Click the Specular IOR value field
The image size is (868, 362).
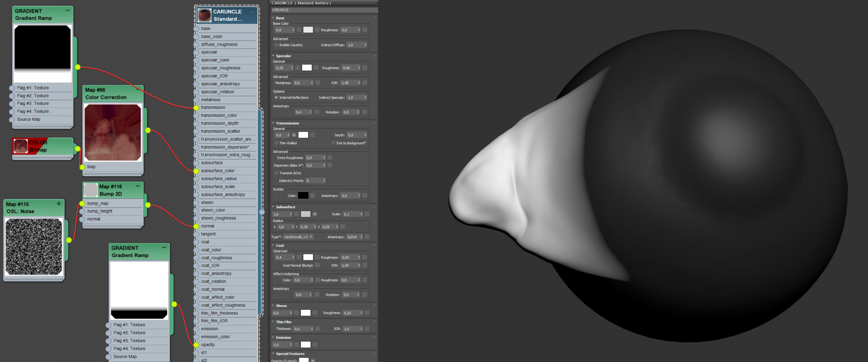click(350, 83)
